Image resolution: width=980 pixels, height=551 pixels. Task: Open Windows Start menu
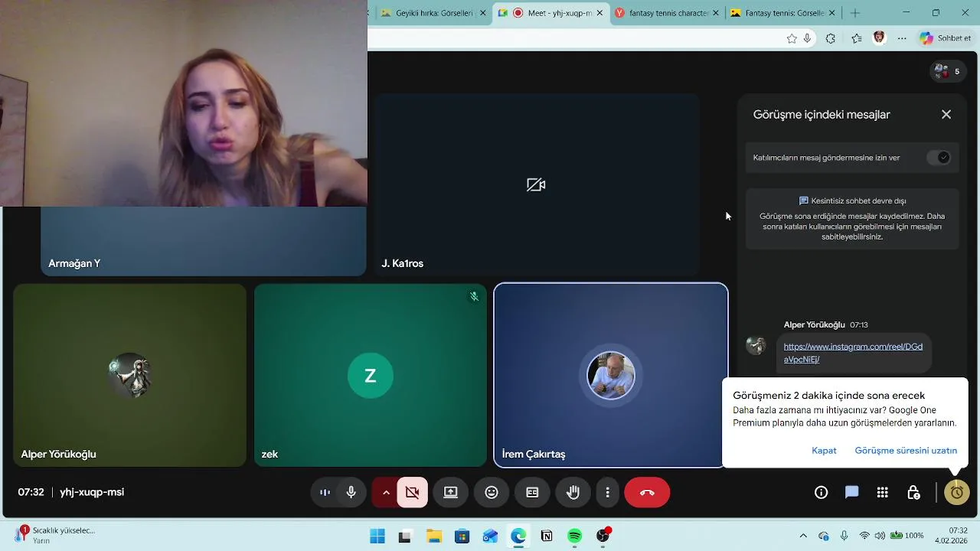[377, 536]
